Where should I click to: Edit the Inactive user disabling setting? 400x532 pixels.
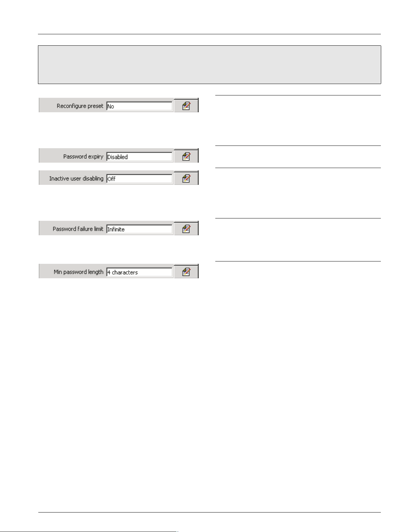(x=186, y=178)
